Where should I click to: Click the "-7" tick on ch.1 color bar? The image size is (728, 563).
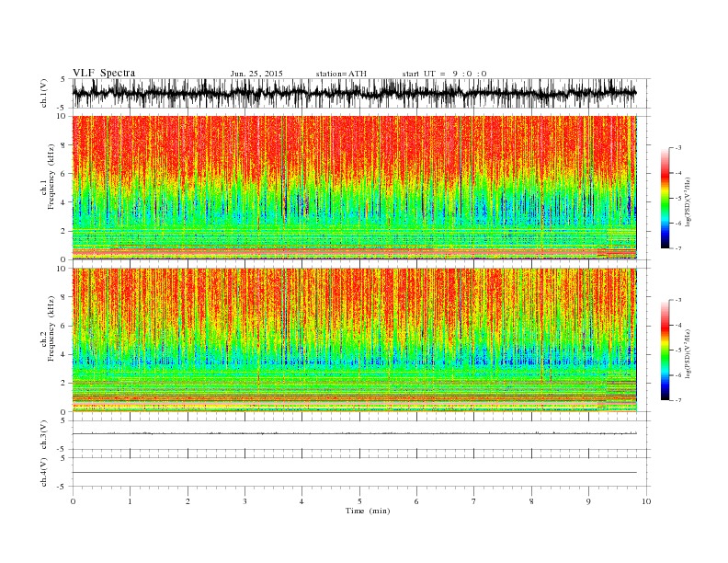(x=678, y=248)
